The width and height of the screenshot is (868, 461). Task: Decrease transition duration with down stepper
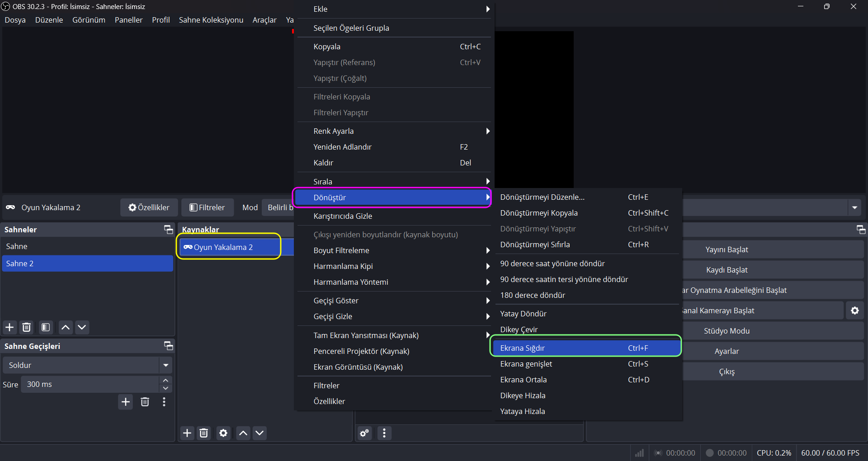point(166,388)
